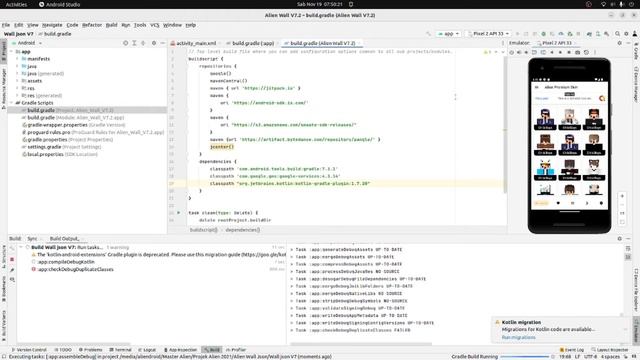This screenshot has width=640, height=360.
Task: Open the Refactor menu
Action: coord(92,25)
